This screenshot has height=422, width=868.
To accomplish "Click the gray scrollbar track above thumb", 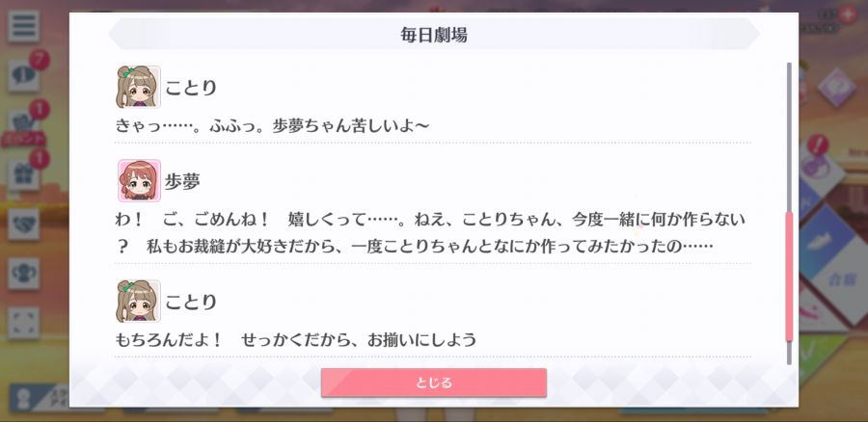I will (789, 137).
